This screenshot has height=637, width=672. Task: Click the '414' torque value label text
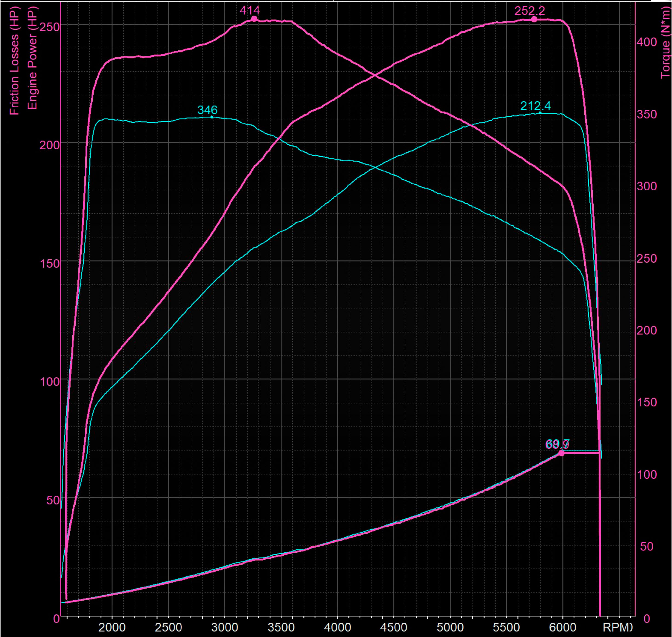pos(250,10)
